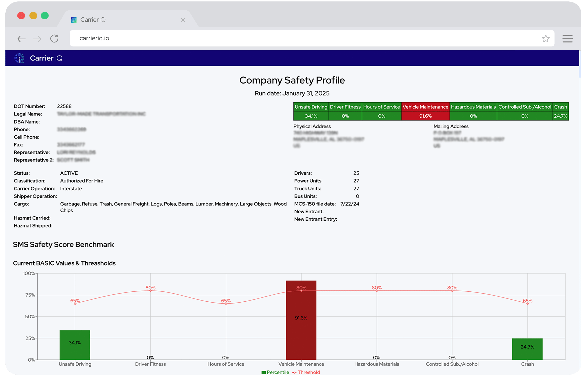The image size is (588, 376).
Task: Click the Driver Fitness 80% threshold point
Action: coord(150,291)
